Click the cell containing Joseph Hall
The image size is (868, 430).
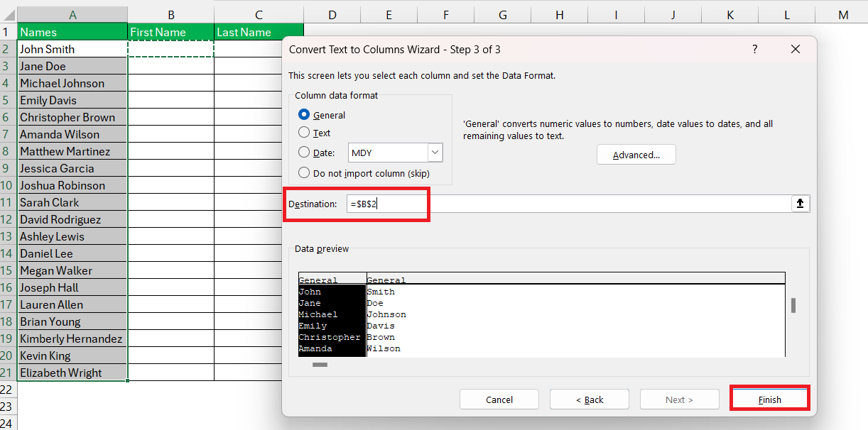pos(72,287)
